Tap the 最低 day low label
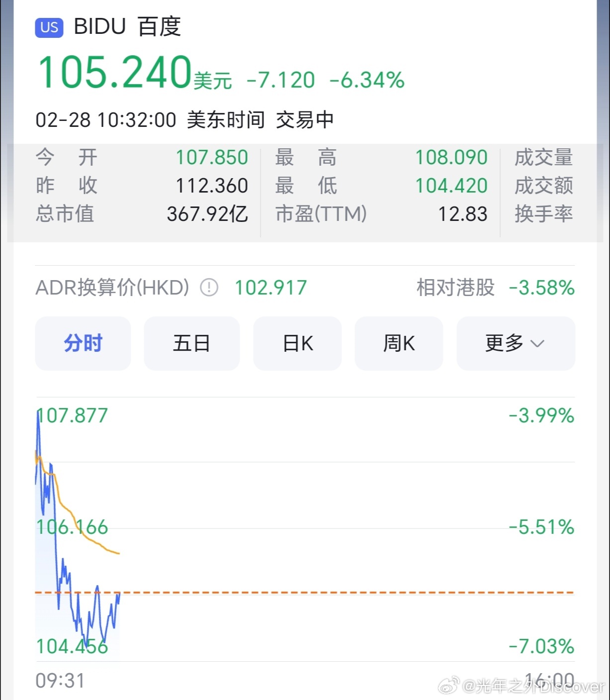This screenshot has width=610, height=700. [x=306, y=186]
